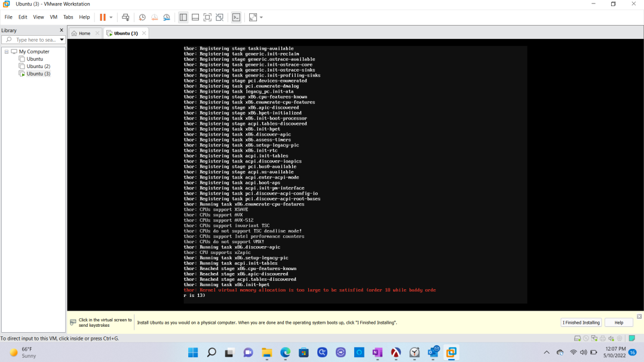Collapse the My Computer tree node
The height and width of the screenshot is (362, 644).
click(x=7, y=52)
